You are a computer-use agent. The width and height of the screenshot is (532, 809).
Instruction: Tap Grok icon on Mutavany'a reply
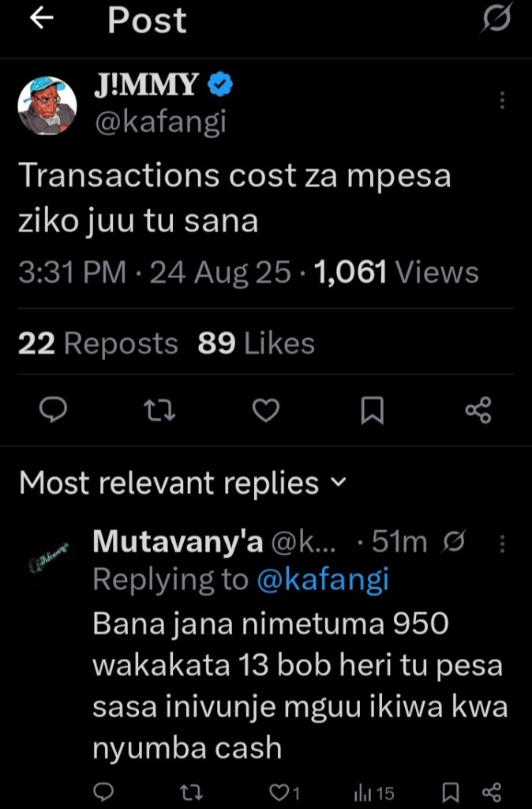point(455,544)
